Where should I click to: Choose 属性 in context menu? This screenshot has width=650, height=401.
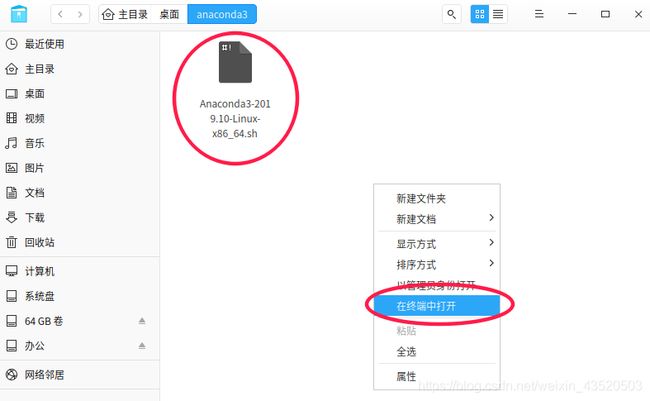coord(437,377)
